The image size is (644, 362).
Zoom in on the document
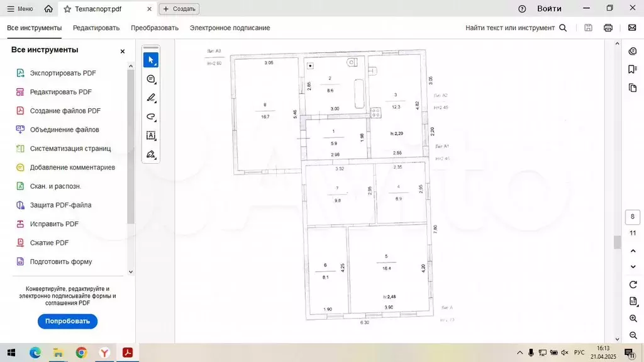coord(633,319)
